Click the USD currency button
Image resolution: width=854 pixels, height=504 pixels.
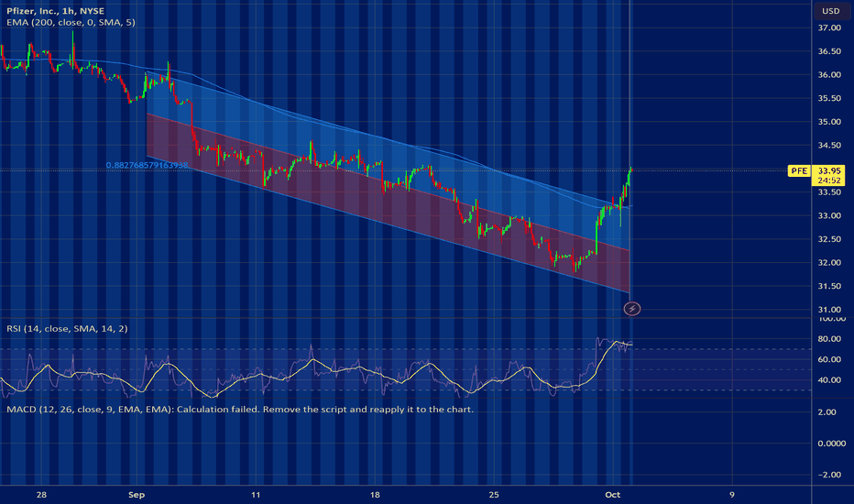(x=830, y=11)
